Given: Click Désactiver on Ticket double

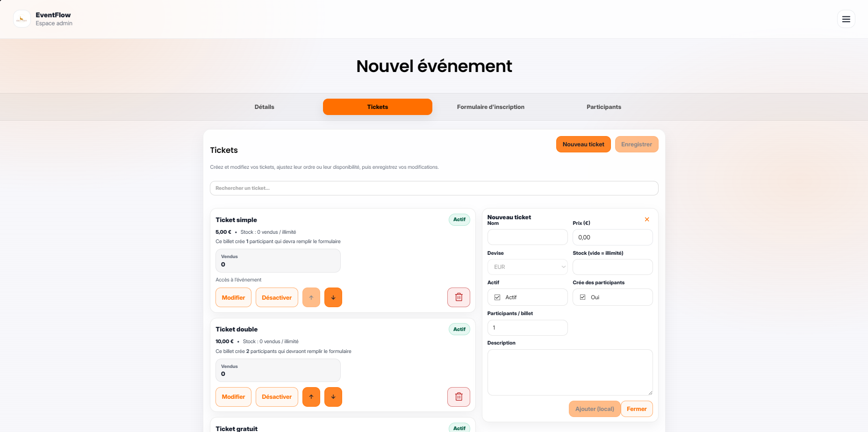Looking at the screenshot, I should click(276, 396).
